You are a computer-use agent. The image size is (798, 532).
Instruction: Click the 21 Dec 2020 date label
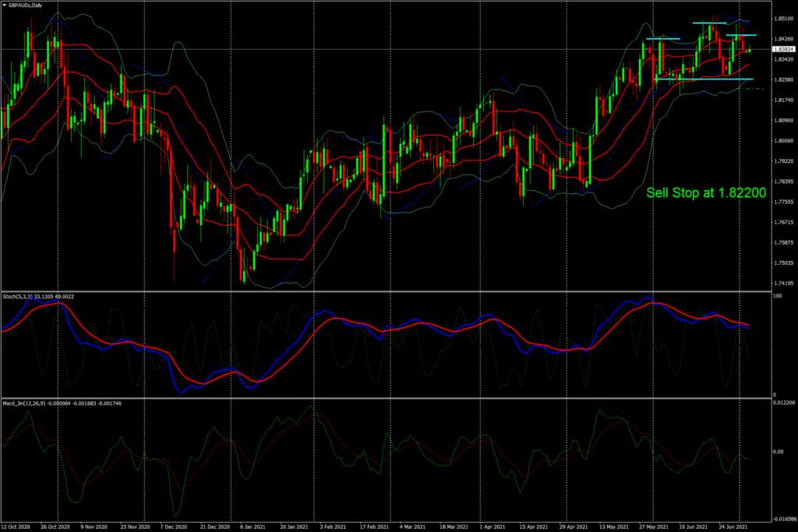pos(215,527)
